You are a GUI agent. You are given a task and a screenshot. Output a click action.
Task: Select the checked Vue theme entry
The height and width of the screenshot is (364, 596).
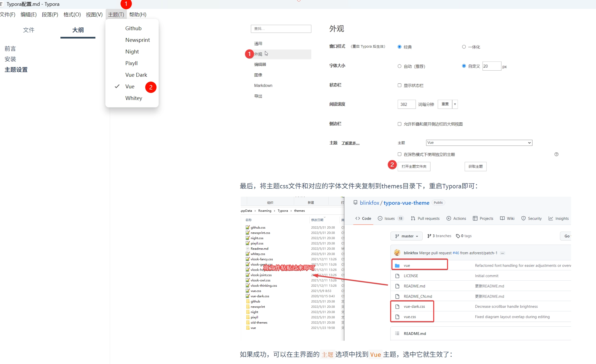click(x=130, y=86)
